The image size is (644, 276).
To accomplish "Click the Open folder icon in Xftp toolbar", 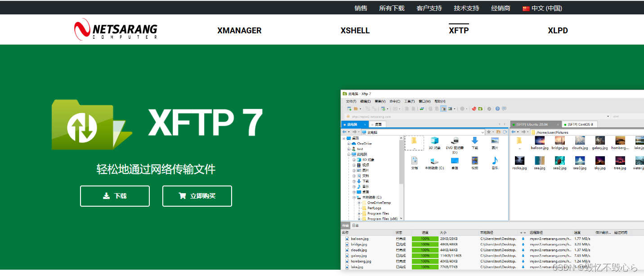I will tap(356, 109).
